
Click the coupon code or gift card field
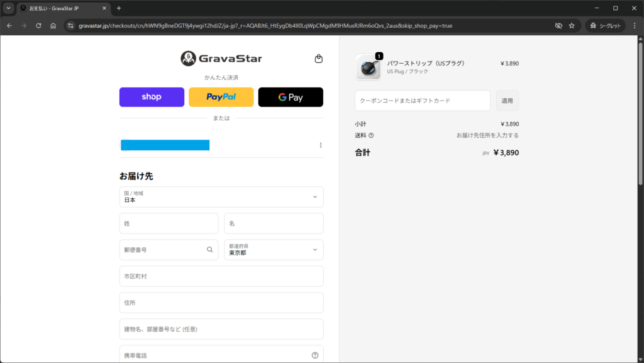coord(422,101)
